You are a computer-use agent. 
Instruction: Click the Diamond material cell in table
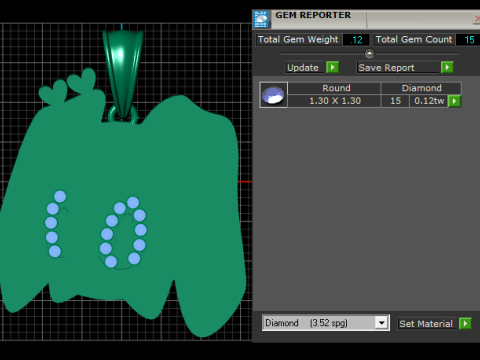tap(421, 88)
